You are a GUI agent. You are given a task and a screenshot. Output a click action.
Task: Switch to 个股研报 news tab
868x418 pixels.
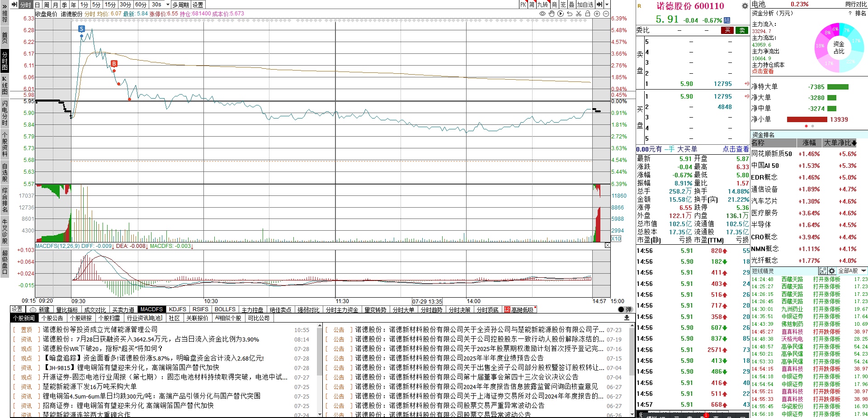pos(81,318)
